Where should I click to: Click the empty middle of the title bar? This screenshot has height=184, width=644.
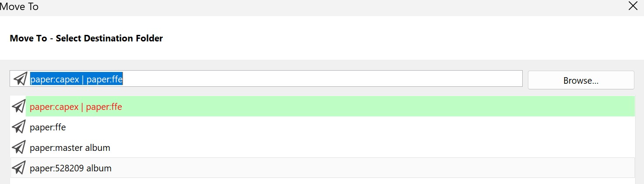pyautogui.click(x=323, y=7)
